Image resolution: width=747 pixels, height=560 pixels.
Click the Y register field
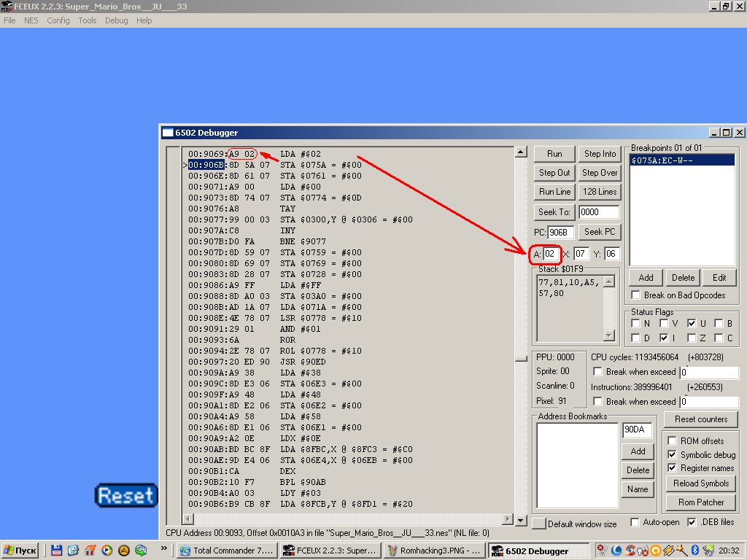click(x=612, y=254)
